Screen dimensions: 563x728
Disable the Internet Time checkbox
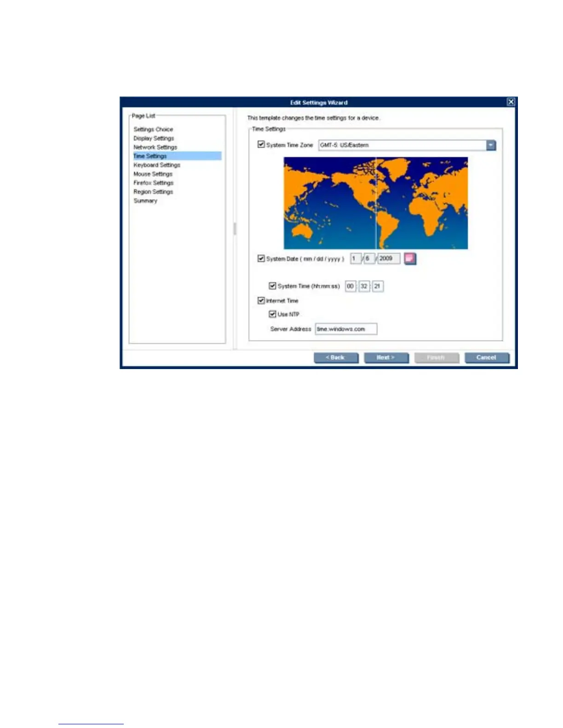pos(261,300)
